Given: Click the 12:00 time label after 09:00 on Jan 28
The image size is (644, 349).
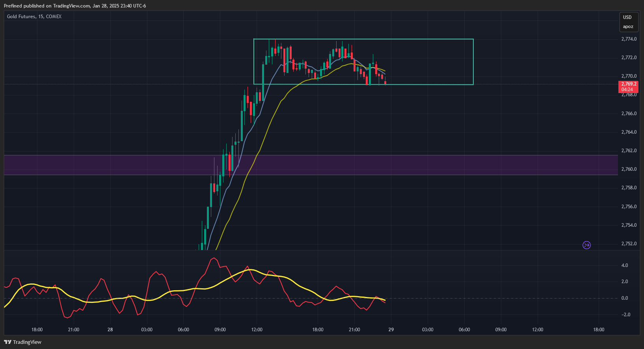Looking at the screenshot, I should pyautogui.click(x=257, y=330).
